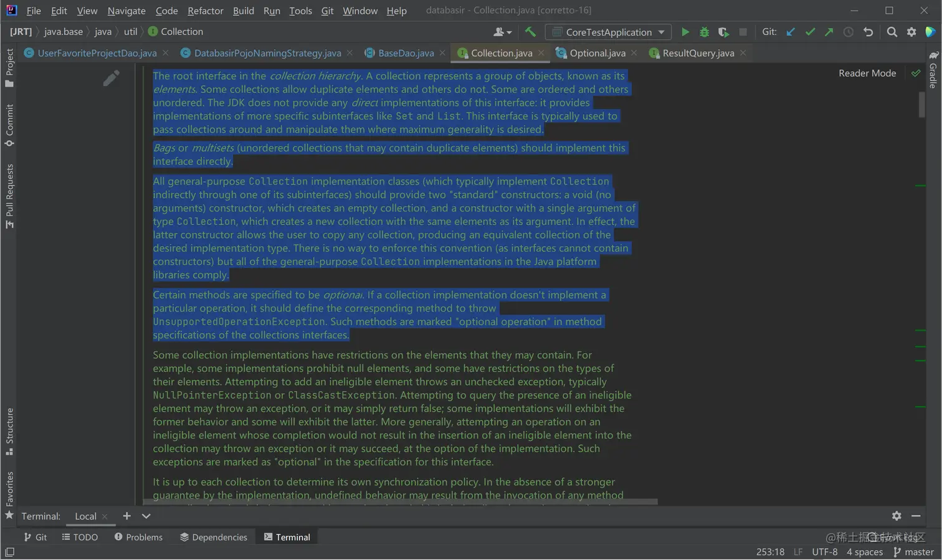This screenshot has height=560, width=942.
Task: Click the util breadcrumb segment
Action: tap(130, 32)
